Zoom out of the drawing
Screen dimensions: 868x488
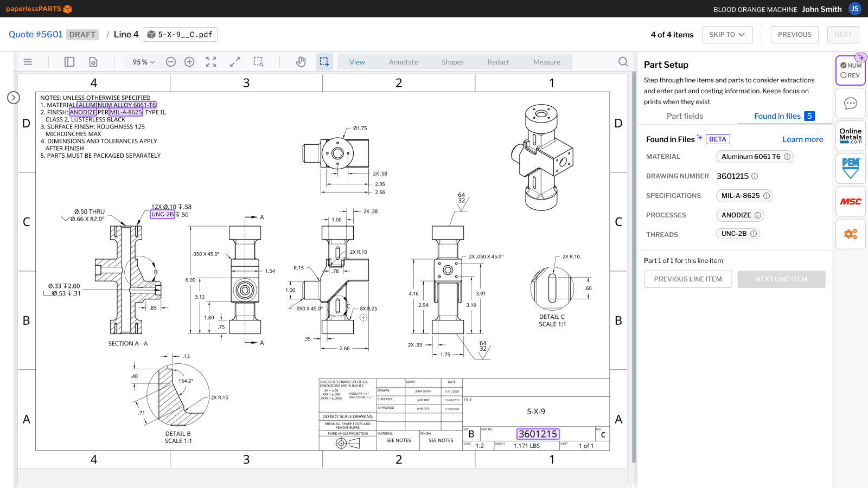coord(170,62)
